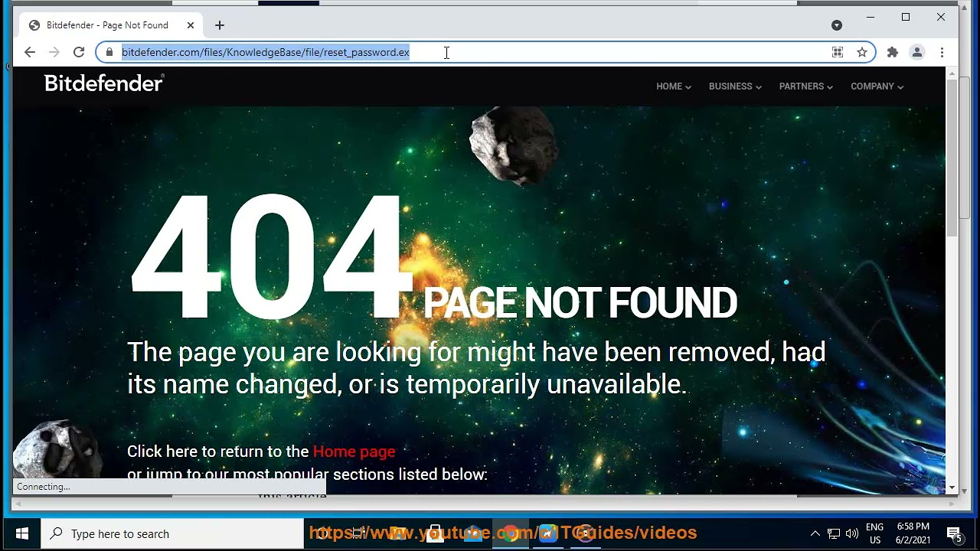
Task: Open the notification center icon
Action: pos(954,533)
